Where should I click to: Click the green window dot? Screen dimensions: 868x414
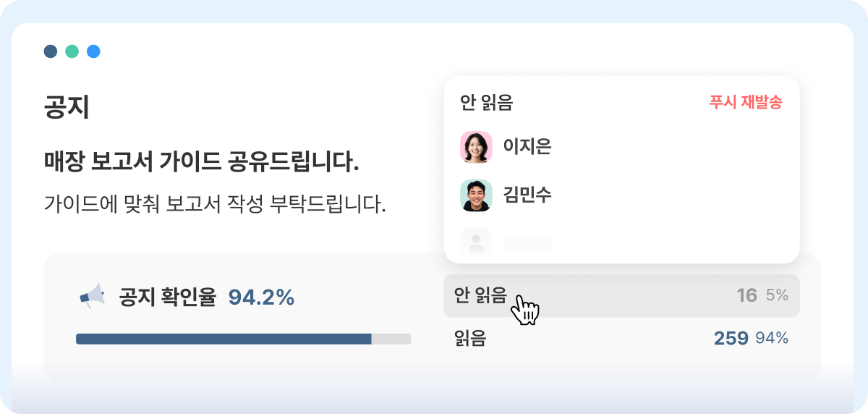point(72,51)
